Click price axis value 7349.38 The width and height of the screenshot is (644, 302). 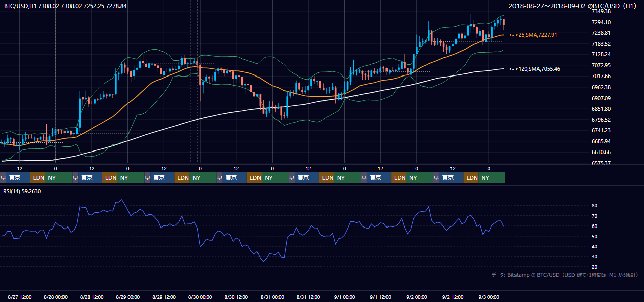[601, 11]
